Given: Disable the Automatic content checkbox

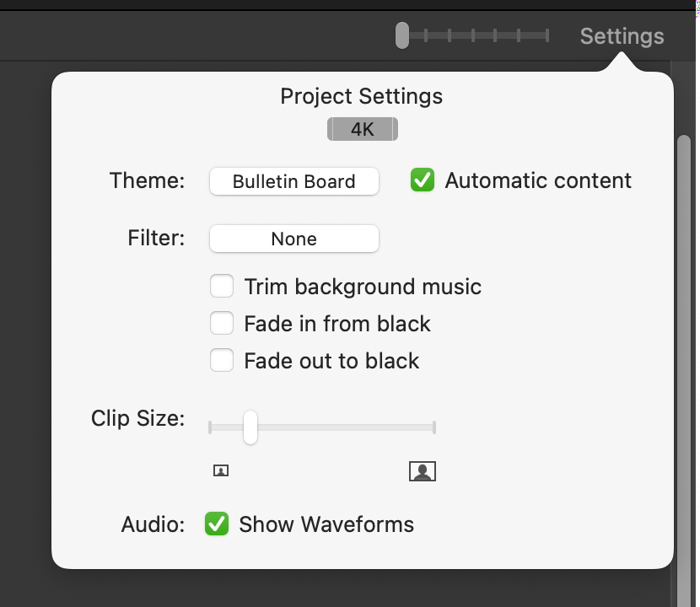Looking at the screenshot, I should (423, 180).
